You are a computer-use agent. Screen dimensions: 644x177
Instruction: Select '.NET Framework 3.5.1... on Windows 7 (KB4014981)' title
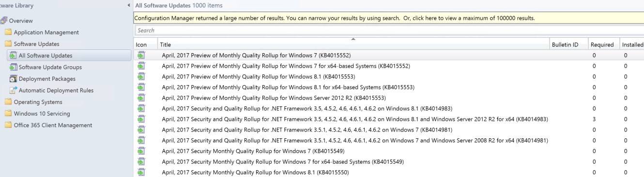(307, 130)
